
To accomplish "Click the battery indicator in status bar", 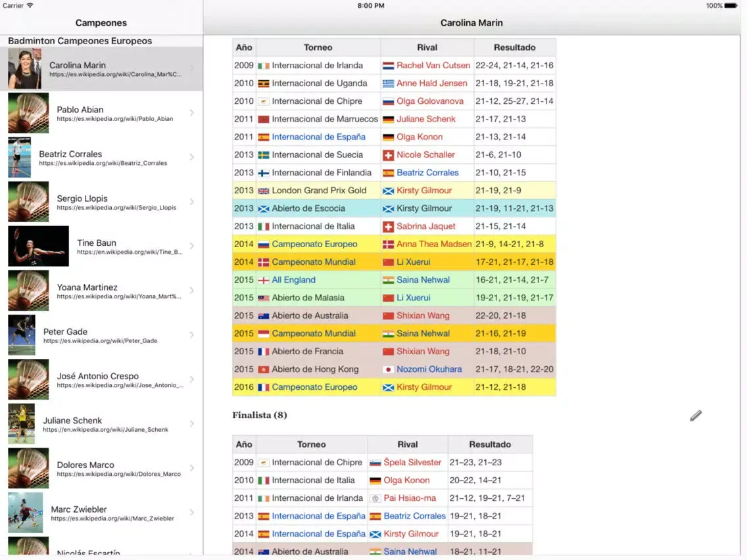I will pyautogui.click(x=731, y=6).
